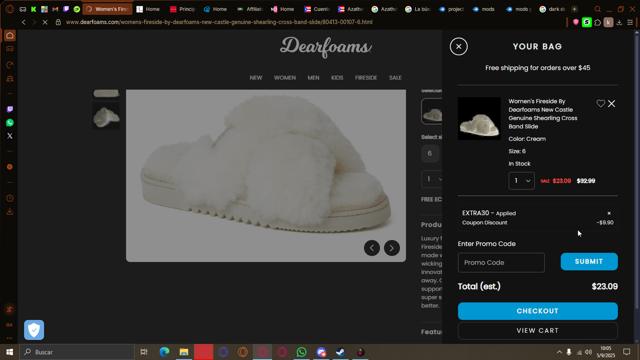Switch to the Princip tab

182,9
